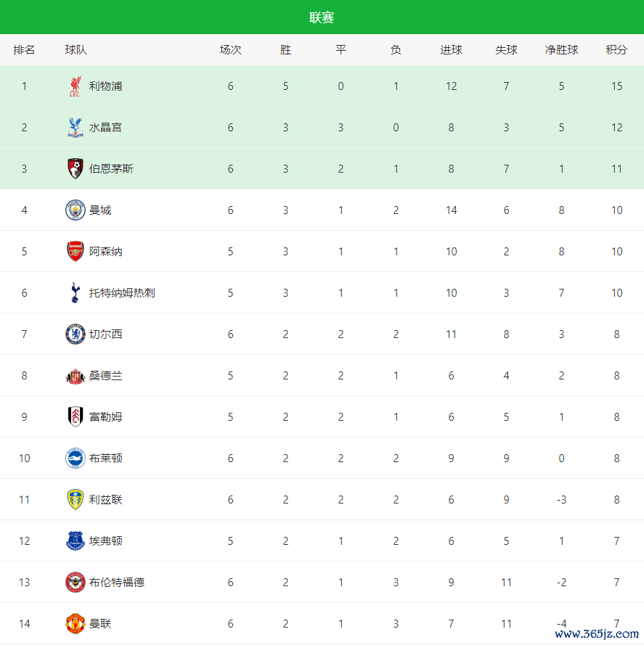Click the 积分 column header
This screenshot has height=645, width=644.
616,50
